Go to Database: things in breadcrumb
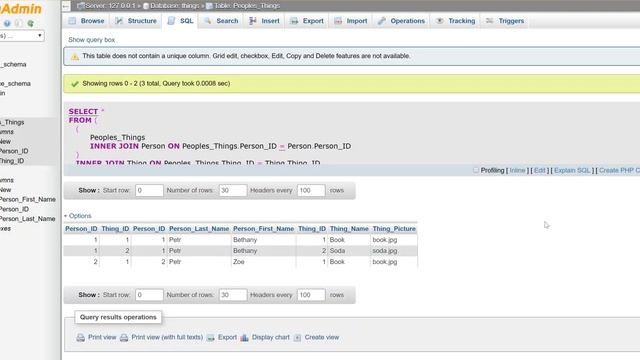The width and height of the screenshot is (640, 360). [175, 6]
